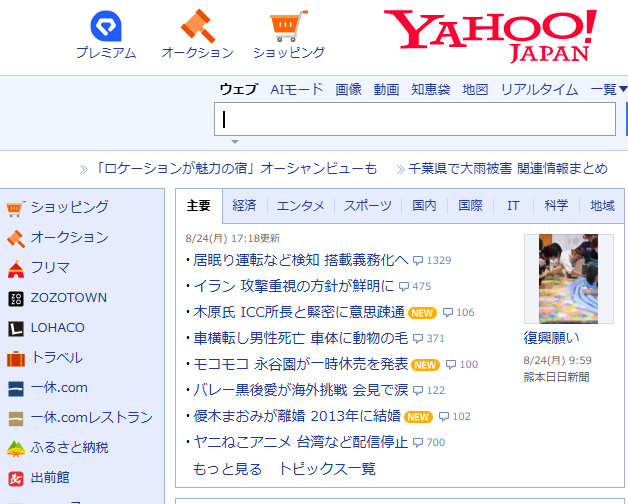Open the Demae-can (出前館) icon
The image size is (628, 504).
(x=16, y=478)
